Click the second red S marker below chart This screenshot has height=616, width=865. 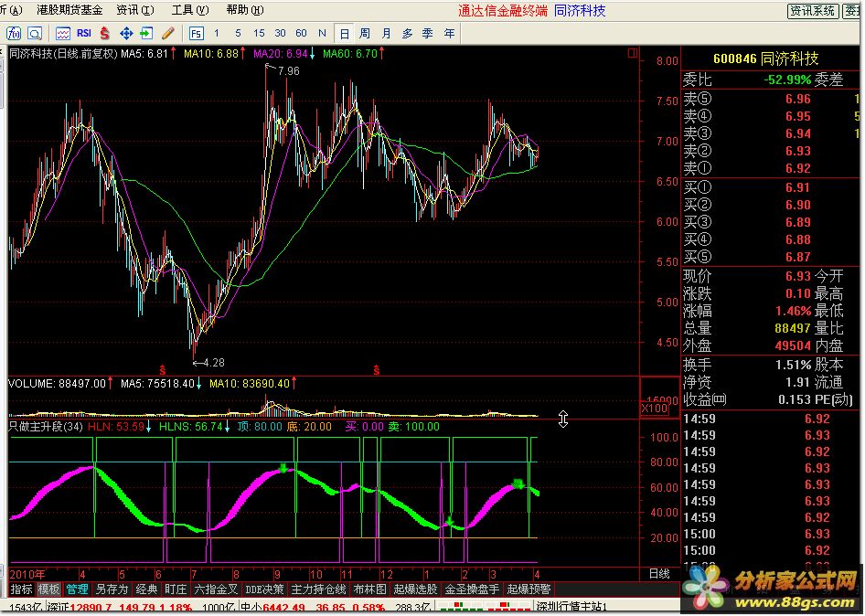pyautogui.click(x=376, y=369)
